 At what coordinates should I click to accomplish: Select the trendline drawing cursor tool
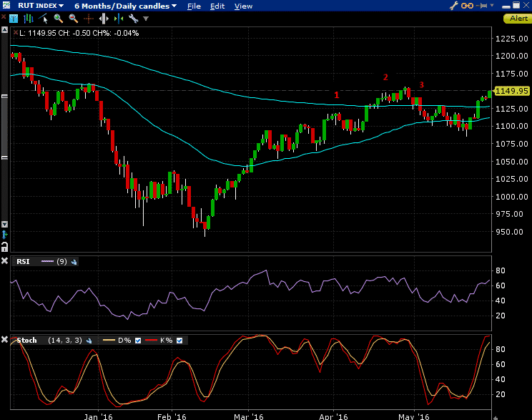(x=44, y=19)
